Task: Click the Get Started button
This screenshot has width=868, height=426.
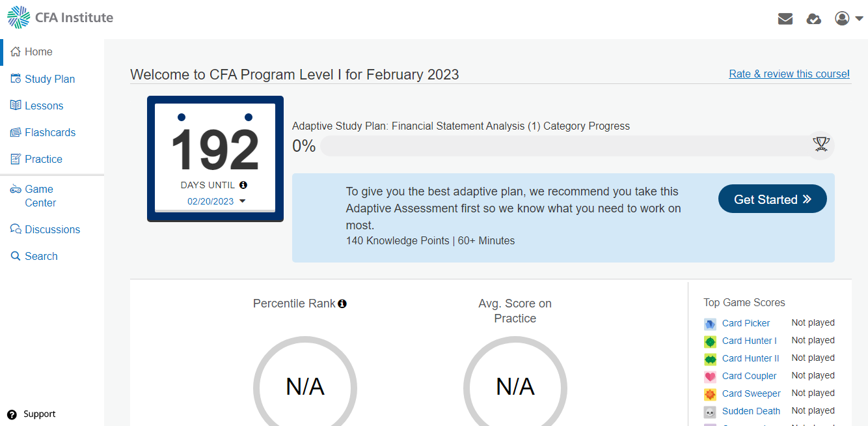Action: coord(772,199)
